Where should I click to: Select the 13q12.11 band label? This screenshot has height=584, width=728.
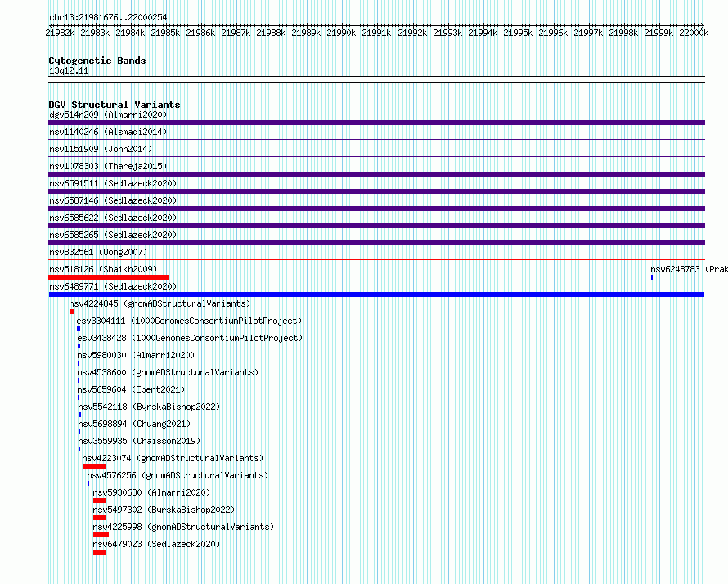(69, 70)
